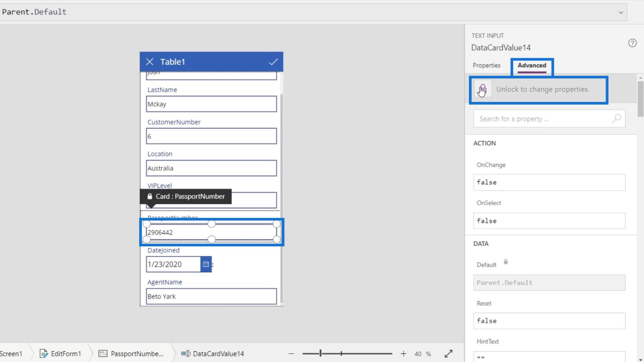Image resolution: width=644 pixels, height=362 pixels.
Task: Zoom in with the plus icon
Action: pyautogui.click(x=403, y=354)
